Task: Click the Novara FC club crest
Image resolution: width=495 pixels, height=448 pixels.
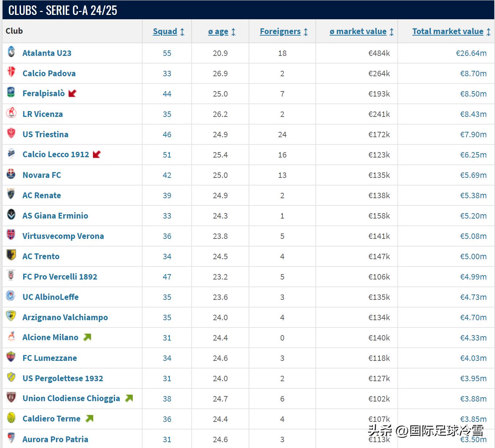Action: tap(11, 174)
